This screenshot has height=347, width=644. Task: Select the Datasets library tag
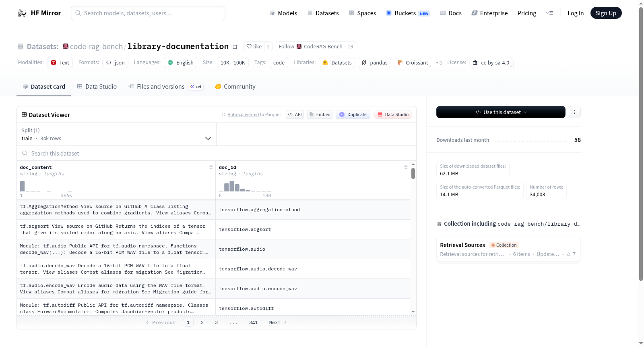[x=337, y=62]
